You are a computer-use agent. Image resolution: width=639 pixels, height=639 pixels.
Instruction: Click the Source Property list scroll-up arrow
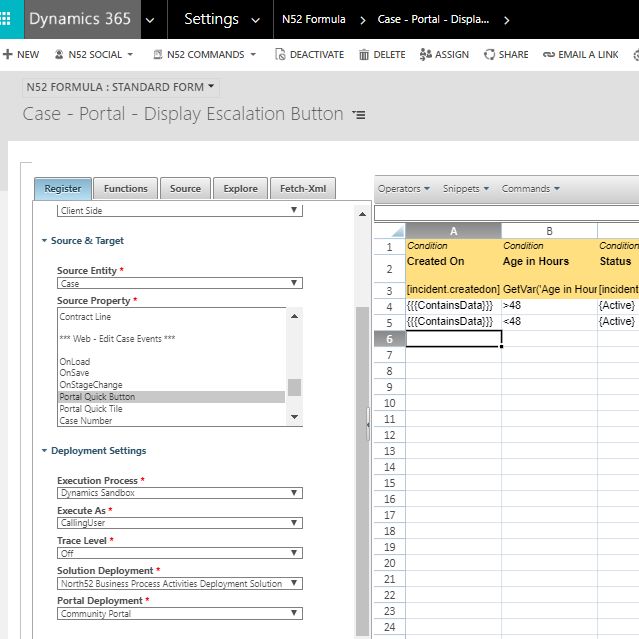click(x=294, y=316)
